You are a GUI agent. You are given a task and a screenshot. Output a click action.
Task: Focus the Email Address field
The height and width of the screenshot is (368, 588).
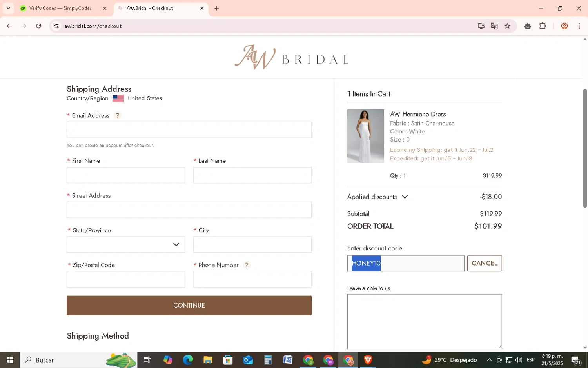click(x=189, y=130)
